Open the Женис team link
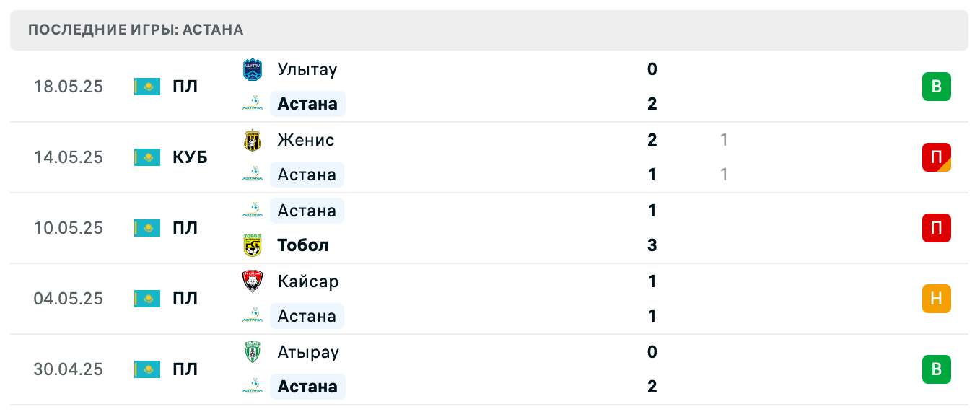 pyautogui.click(x=305, y=140)
